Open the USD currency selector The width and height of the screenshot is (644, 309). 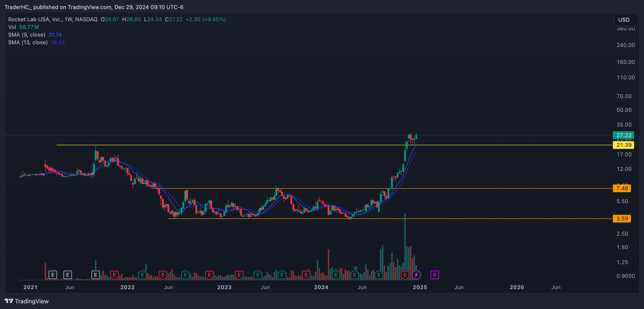click(625, 20)
